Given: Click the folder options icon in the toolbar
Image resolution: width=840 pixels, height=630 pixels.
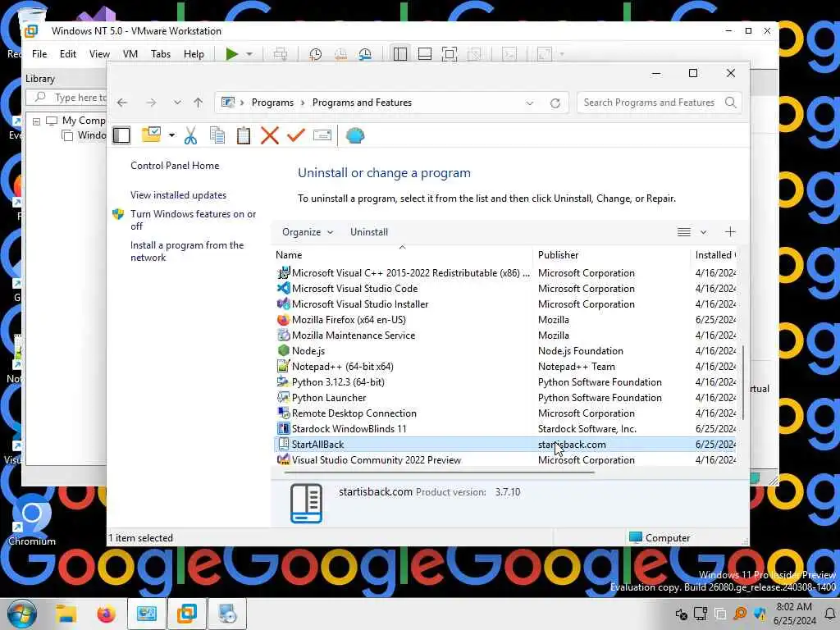Looking at the screenshot, I should point(152,135).
